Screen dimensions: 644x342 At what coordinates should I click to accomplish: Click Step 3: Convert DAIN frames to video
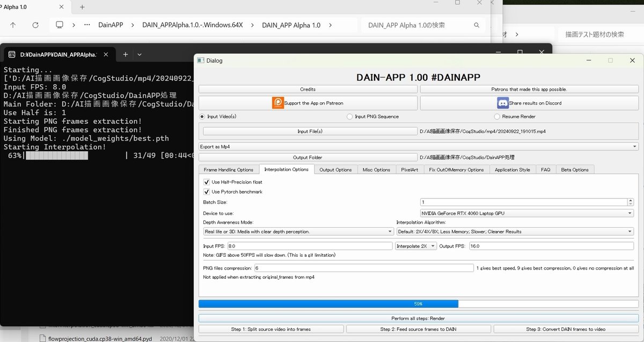pyautogui.click(x=566, y=329)
